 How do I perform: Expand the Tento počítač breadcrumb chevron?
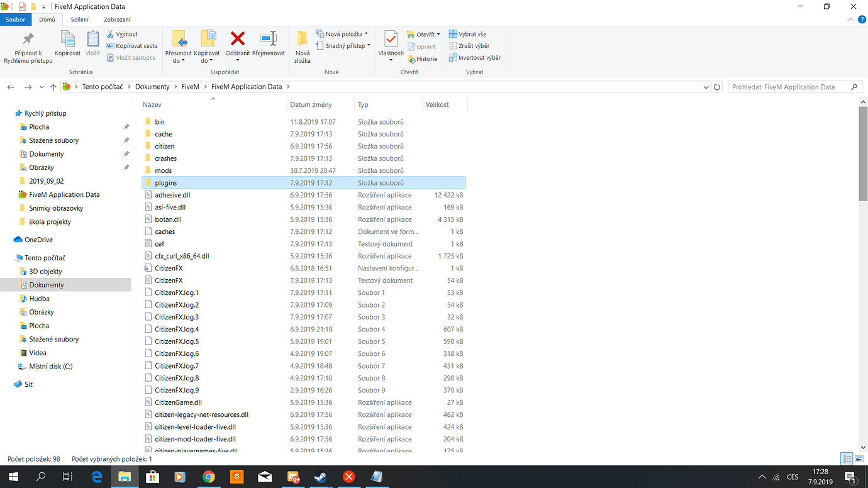(129, 87)
